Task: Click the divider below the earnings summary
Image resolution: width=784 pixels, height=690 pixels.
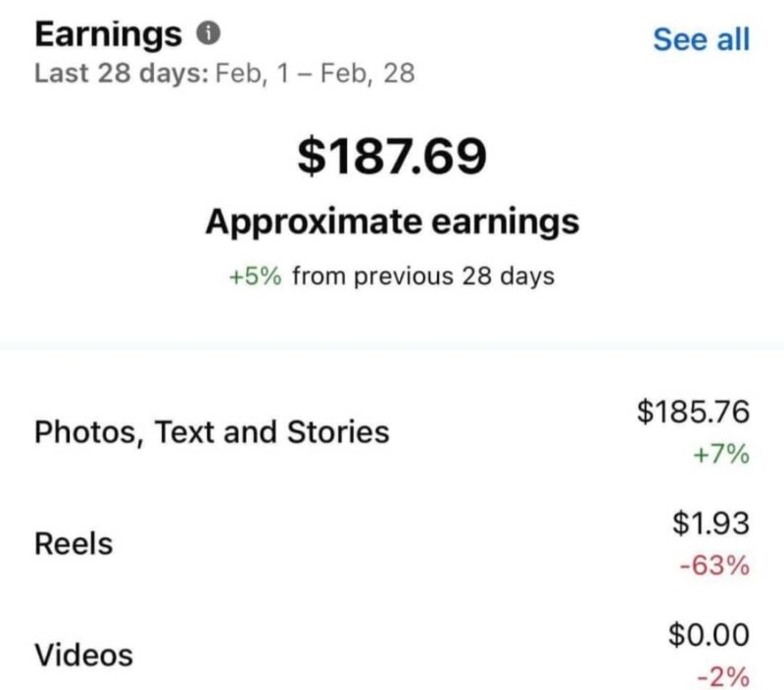Action: coord(392,346)
